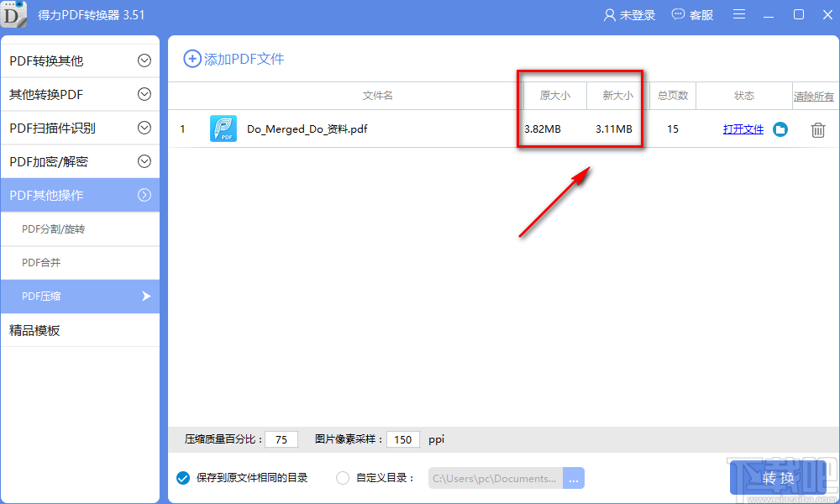This screenshot has height=504, width=840.
Task: Open the 未登录 user login
Action: (x=629, y=15)
